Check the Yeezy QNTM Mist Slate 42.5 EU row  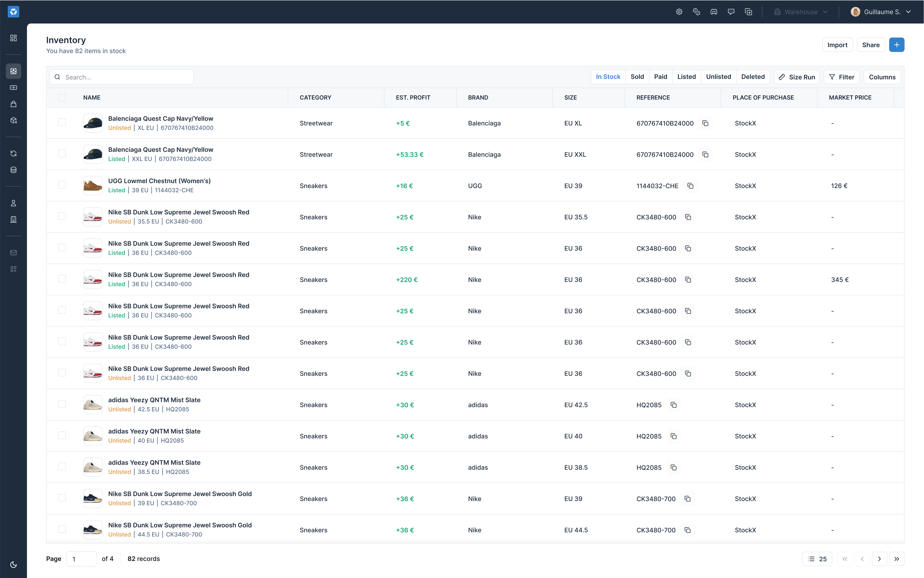[62, 404]
